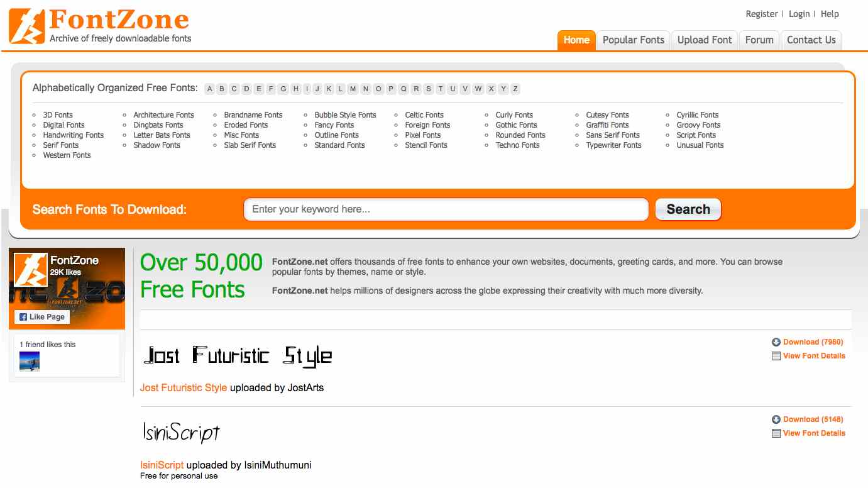
Task: Open friend's profile picture thumbnail
Action: point(30,361)
